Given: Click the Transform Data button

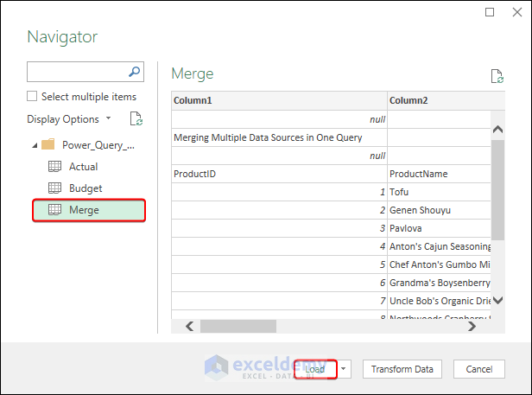Looking at the screenshot, I should click(x=402, y=369).
